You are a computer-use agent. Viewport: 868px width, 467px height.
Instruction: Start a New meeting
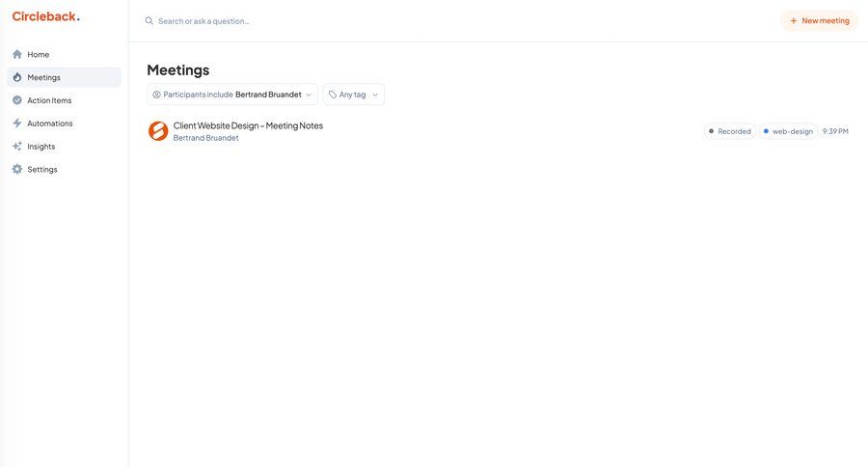(x=819, y=20)
